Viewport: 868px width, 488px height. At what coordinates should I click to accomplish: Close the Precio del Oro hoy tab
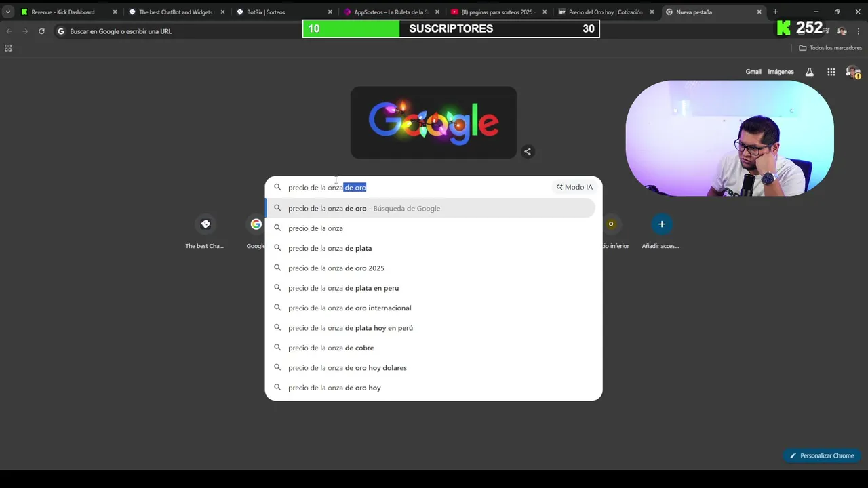[x=652, y=12]
